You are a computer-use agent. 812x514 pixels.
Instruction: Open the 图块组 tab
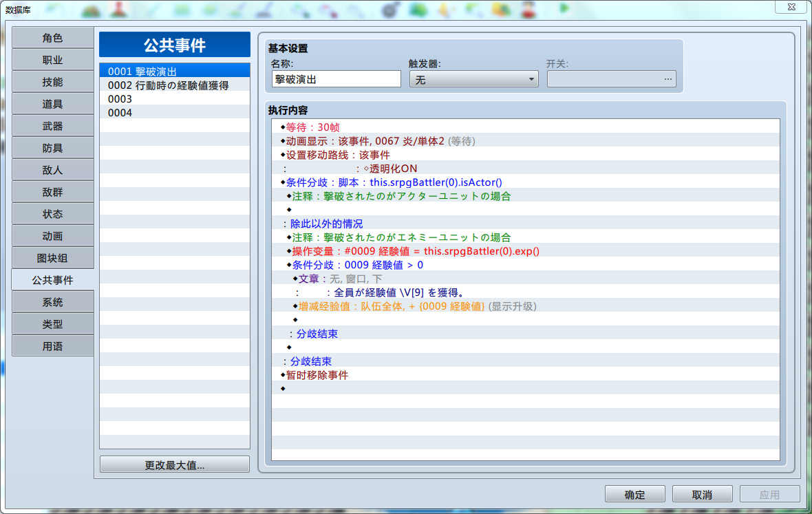pyautogui.click(x=52, y=258)
